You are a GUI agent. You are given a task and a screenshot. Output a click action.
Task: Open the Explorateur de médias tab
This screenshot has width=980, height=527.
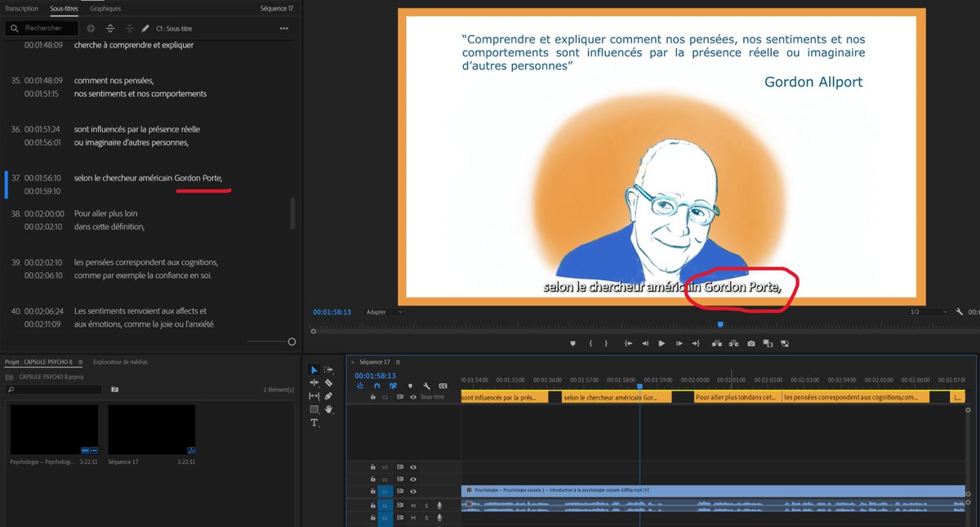coord(120,362)
